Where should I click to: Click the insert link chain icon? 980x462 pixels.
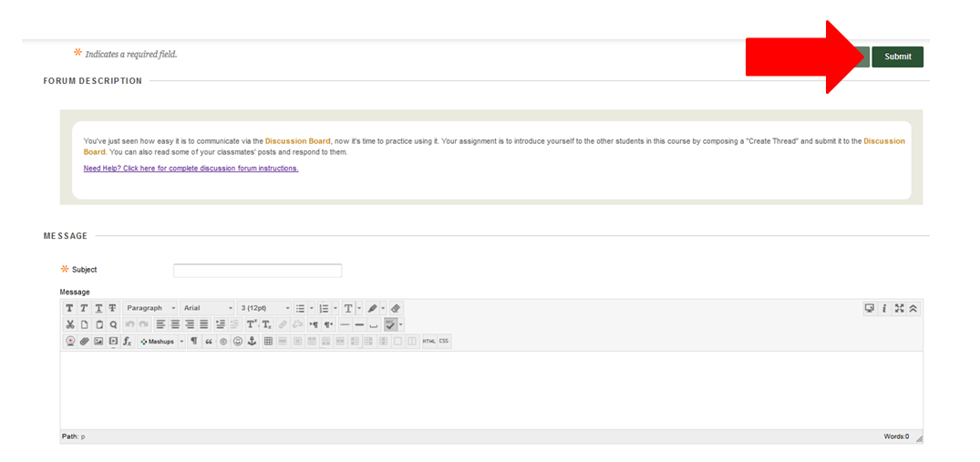pos(283,324)
